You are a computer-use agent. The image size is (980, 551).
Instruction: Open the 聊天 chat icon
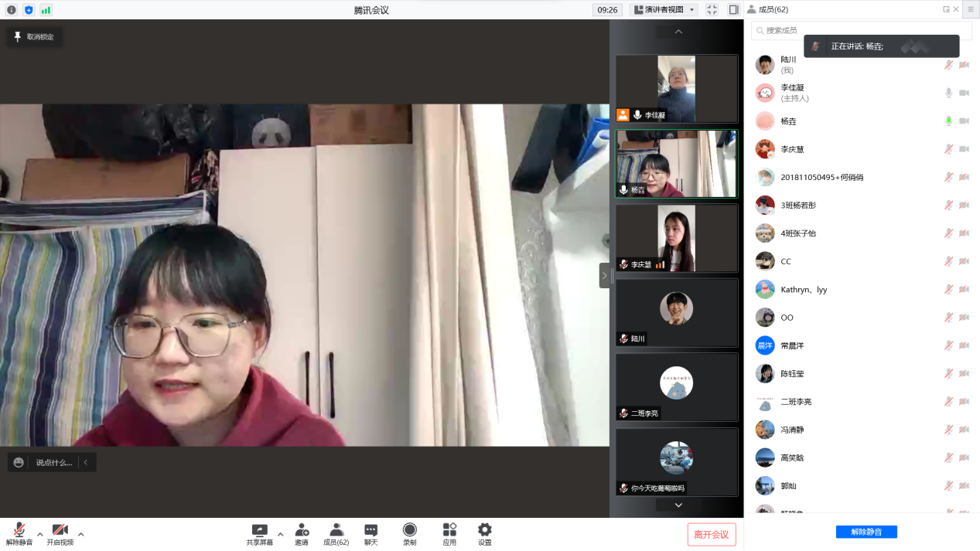371,534
